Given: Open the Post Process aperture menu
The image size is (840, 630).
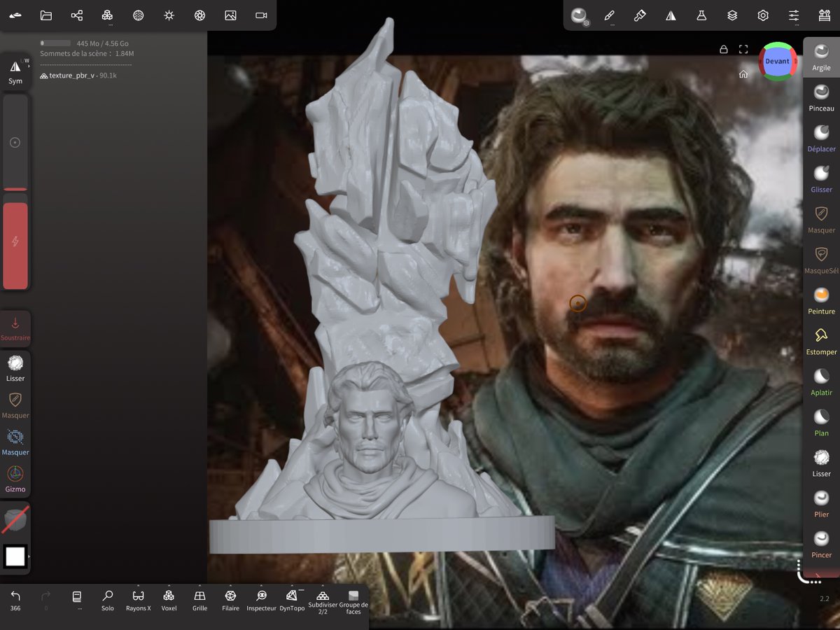Looking at the screenshot, I should (199, 15).
